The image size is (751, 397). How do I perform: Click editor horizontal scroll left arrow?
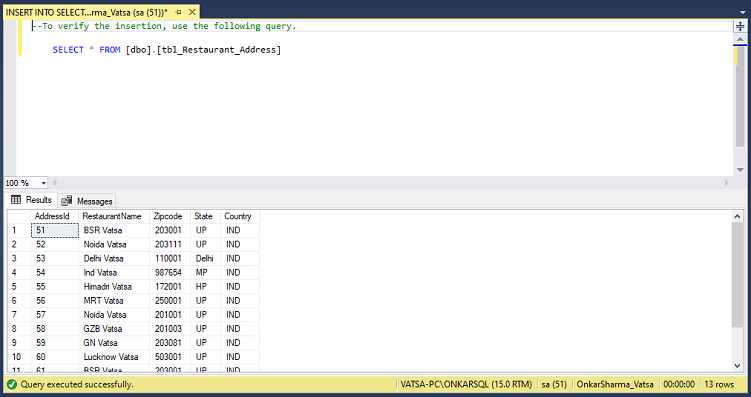tap(55, 182)
